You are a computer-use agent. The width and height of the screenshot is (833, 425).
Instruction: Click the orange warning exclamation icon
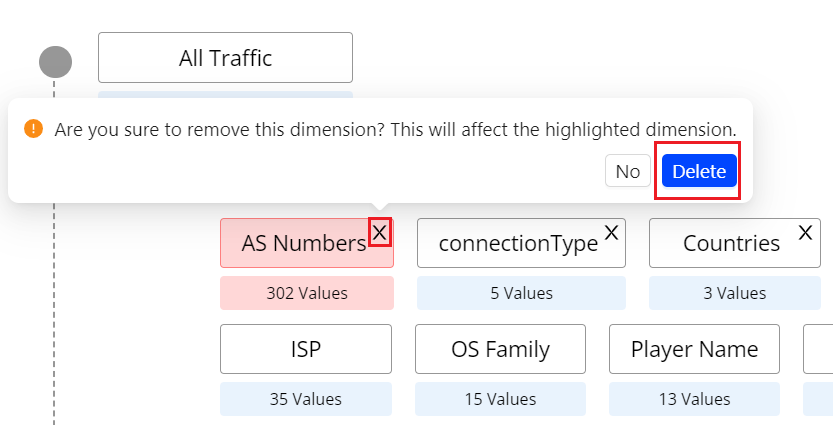pos(33,129)
